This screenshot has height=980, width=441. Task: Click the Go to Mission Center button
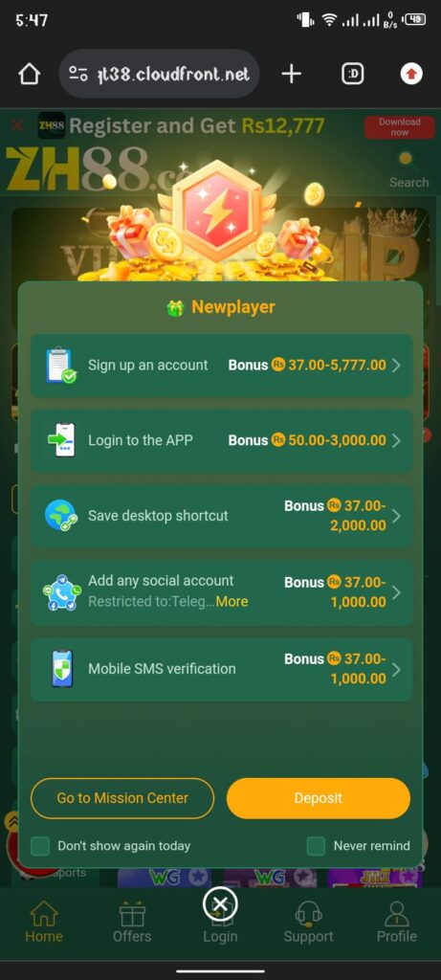(x=122, y=798)
